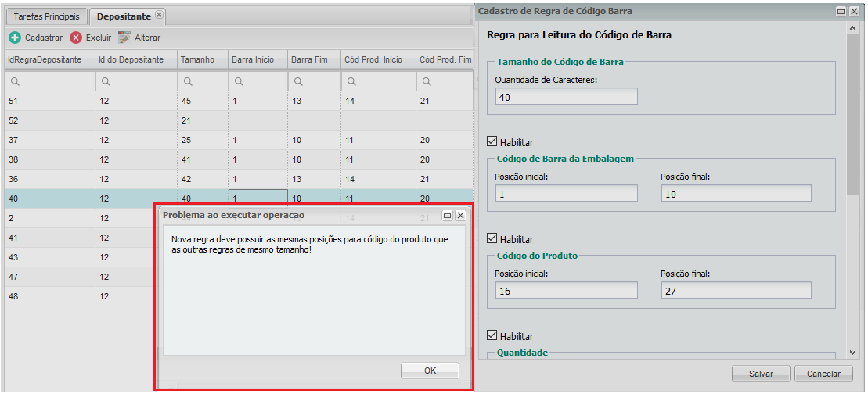Click Posição final field of Código de Barra da Embalagem
Screen dimensions: 868x394
(x=737, y=193)
